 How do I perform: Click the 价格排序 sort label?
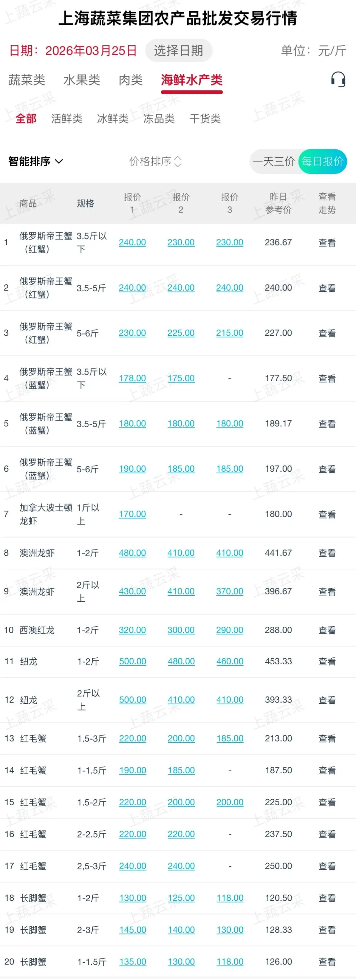(x=150, y=162)
